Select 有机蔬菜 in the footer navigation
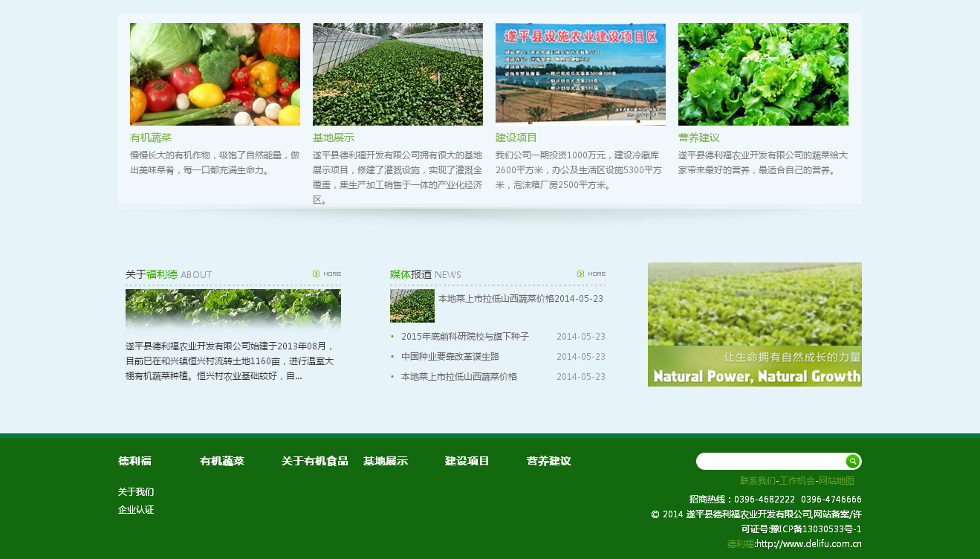The image size is (980, 559). point(221,461)
